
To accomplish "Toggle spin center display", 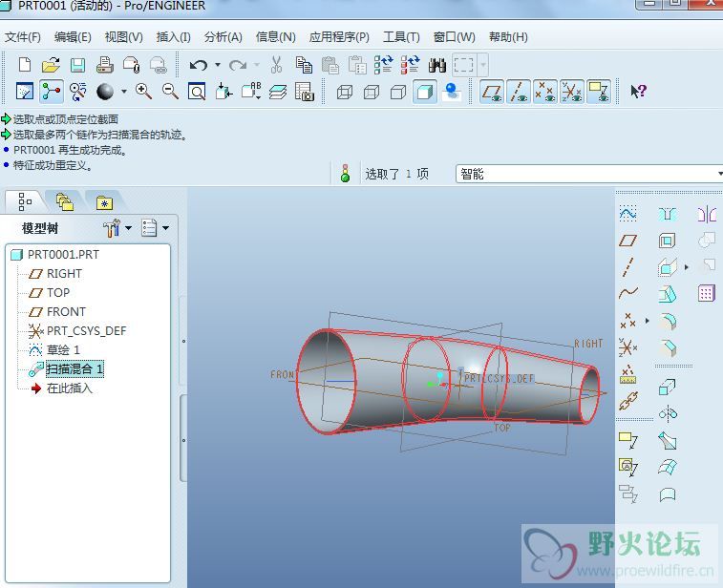I will 52,92.
